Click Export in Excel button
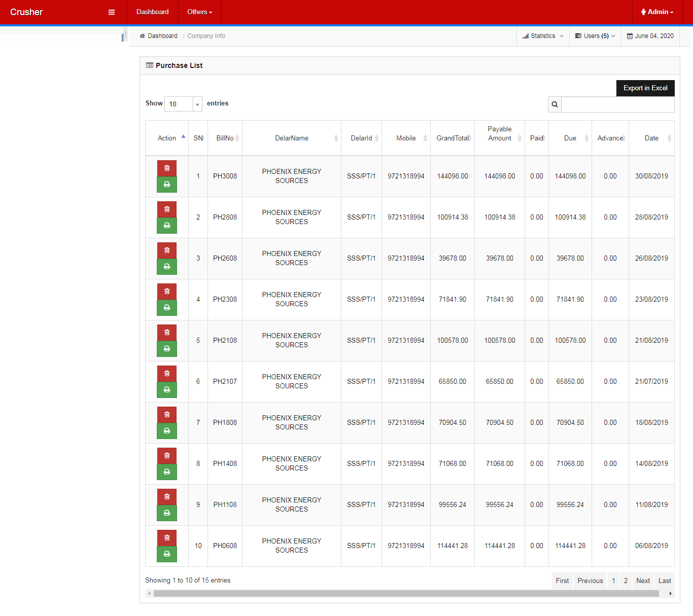Screen dimensions: 693x616 click(x=645, y=88)
